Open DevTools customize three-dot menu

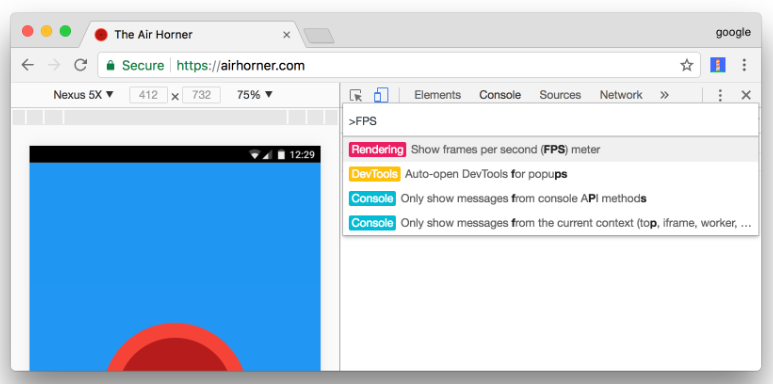[720, 95]
